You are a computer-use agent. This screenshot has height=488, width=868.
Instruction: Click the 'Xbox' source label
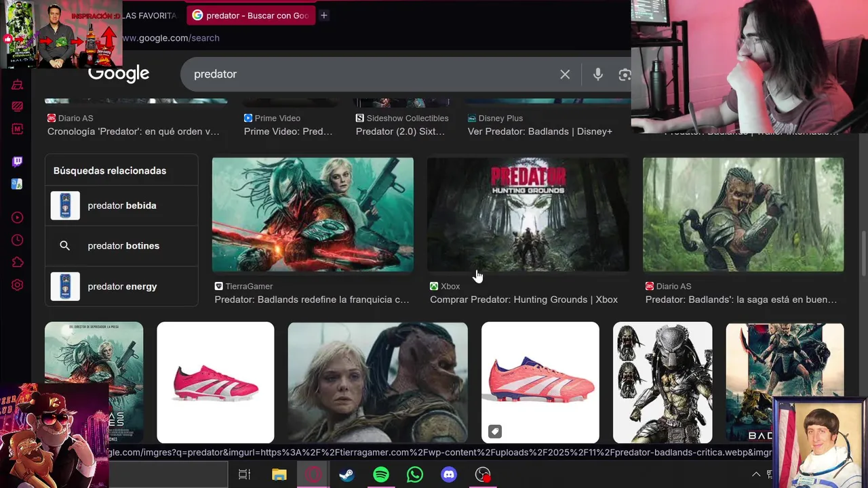[x=450, y=286]
